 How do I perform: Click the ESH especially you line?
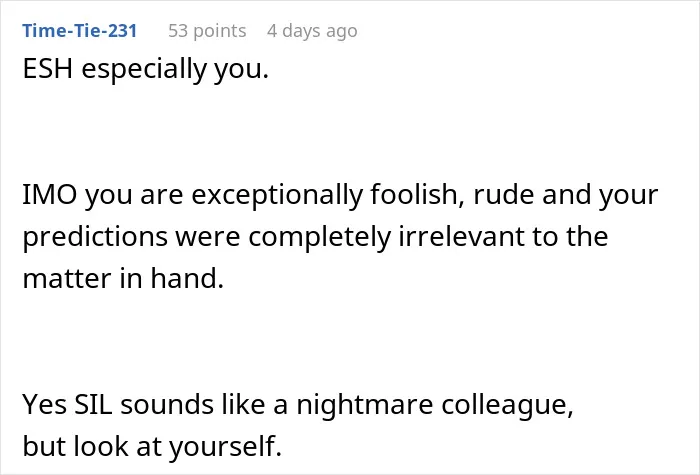146,70
